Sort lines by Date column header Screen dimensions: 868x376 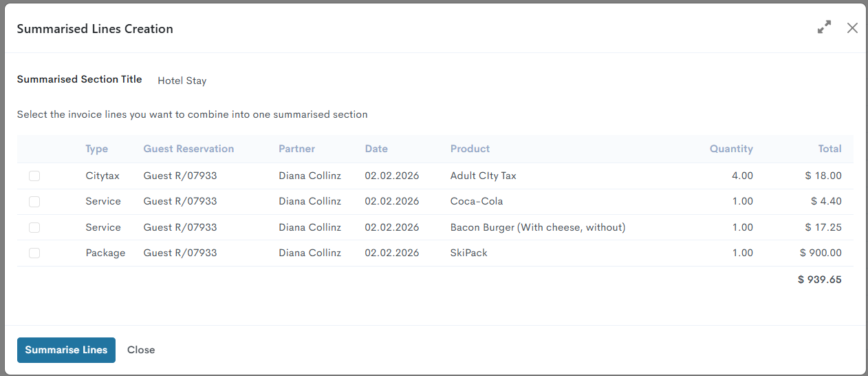[376, 149]
